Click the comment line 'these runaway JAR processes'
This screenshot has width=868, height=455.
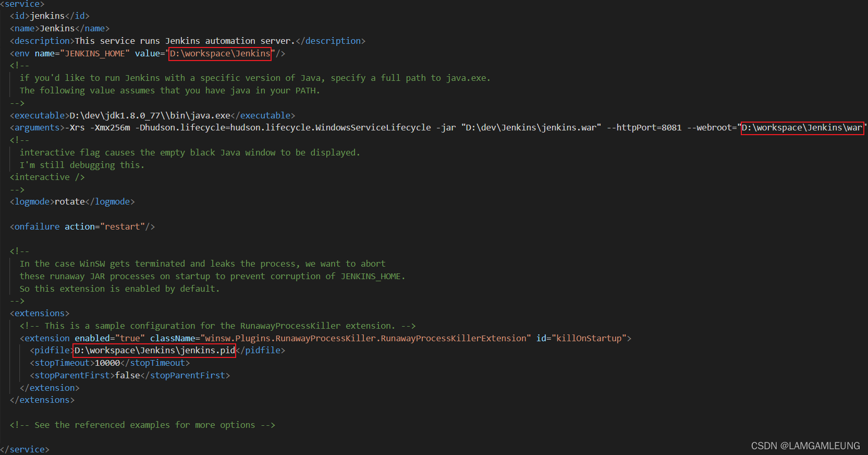pyautogui.click(x=213, y=277)
